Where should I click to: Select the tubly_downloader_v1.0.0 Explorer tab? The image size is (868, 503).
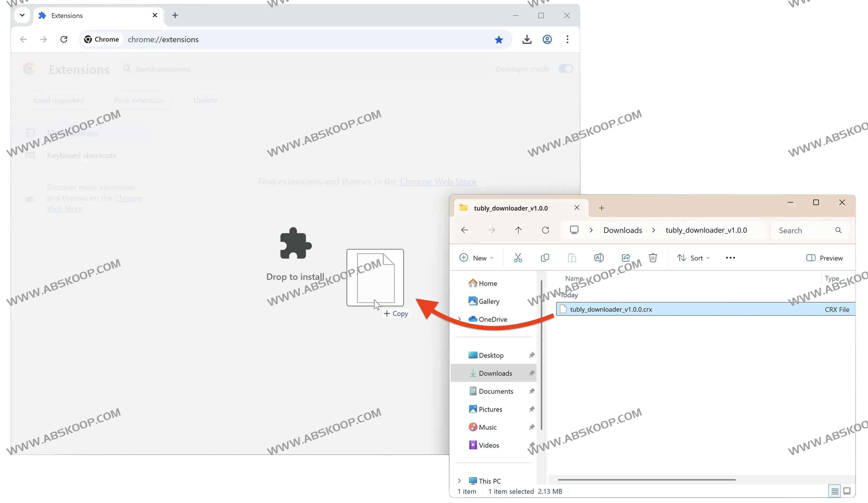pyautogui.click(x=510, y=208)
